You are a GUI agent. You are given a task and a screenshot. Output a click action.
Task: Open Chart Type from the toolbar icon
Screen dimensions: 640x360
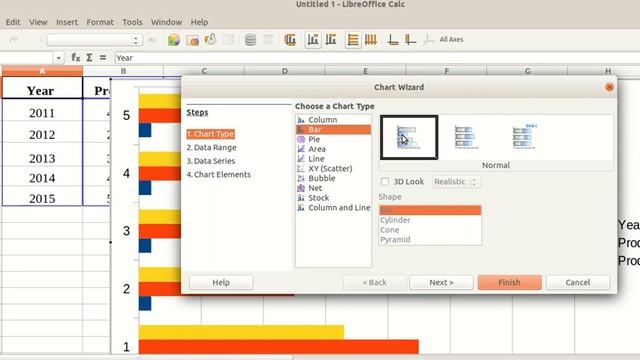174,40
